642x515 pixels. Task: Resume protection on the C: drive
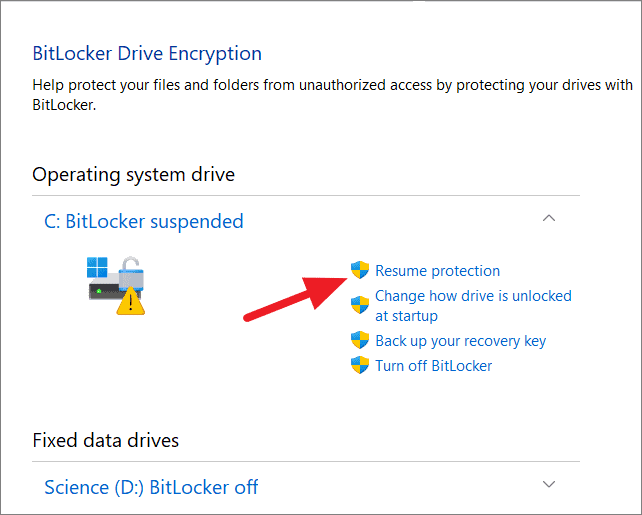coord(437,271)
